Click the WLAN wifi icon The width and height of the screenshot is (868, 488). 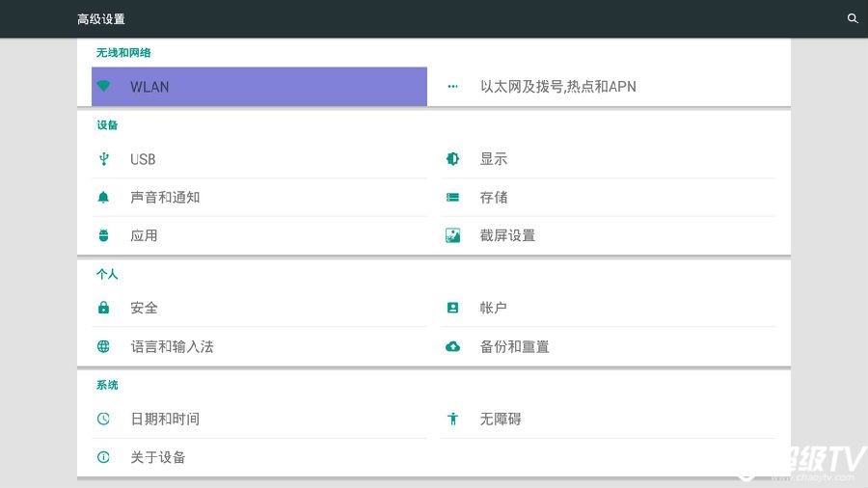tap(103, 86)
